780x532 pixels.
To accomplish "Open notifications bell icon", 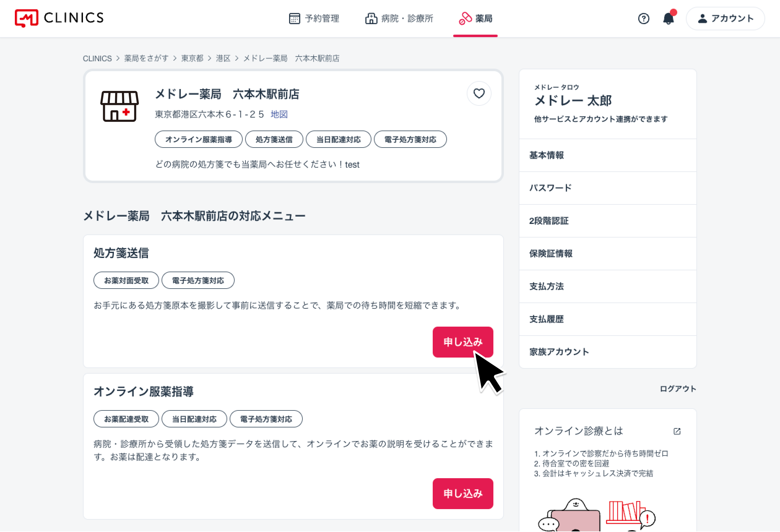I will [668, 19].
